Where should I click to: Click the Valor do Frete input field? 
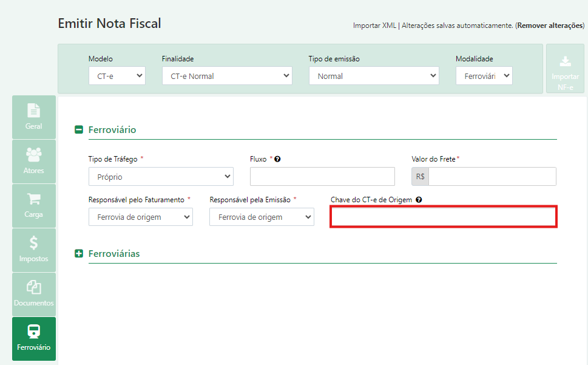(492, 176)
